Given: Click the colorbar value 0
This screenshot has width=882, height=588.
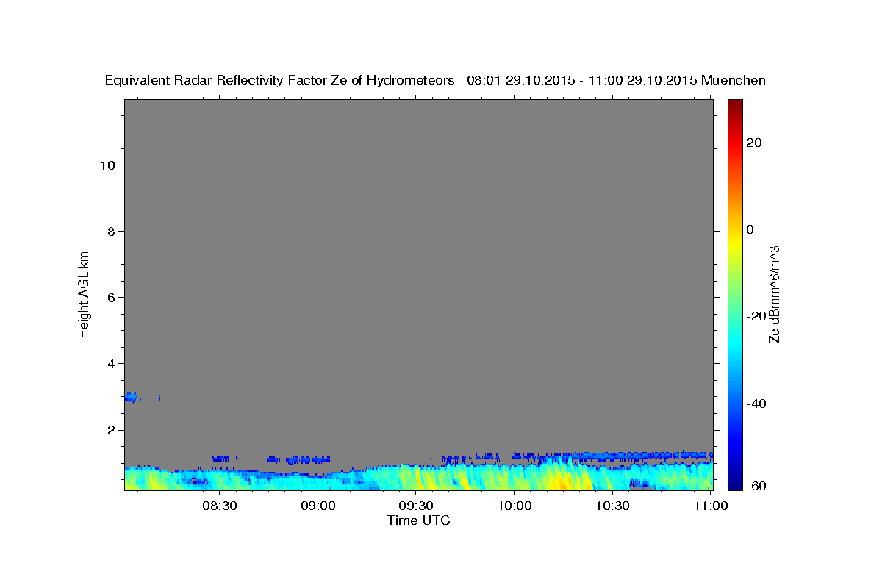Looking at the screenshot, I should click(750, 229).
